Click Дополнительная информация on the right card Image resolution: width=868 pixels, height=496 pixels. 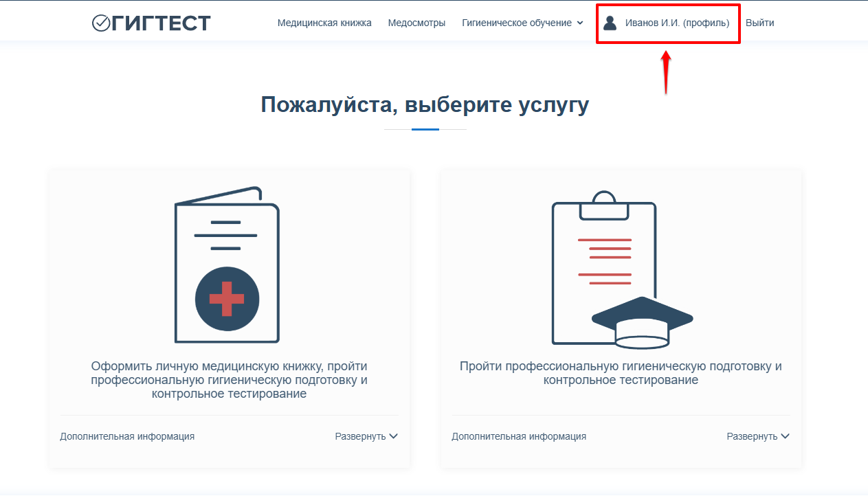[x=518, y=436]
